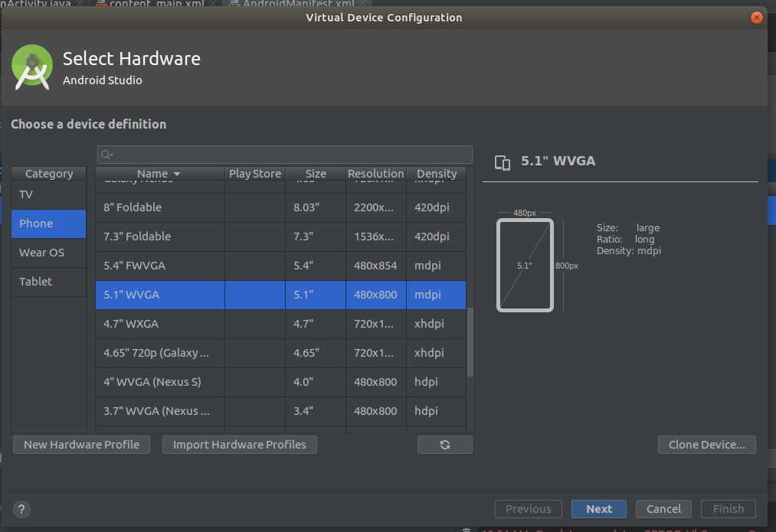Select the Phone category

48,224
